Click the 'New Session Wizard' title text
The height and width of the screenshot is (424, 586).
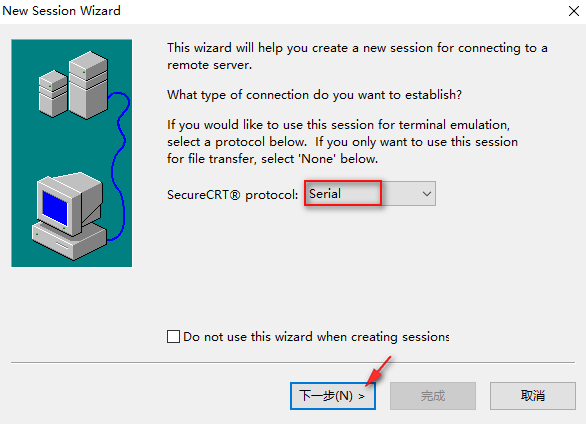[x=61, y=11]
